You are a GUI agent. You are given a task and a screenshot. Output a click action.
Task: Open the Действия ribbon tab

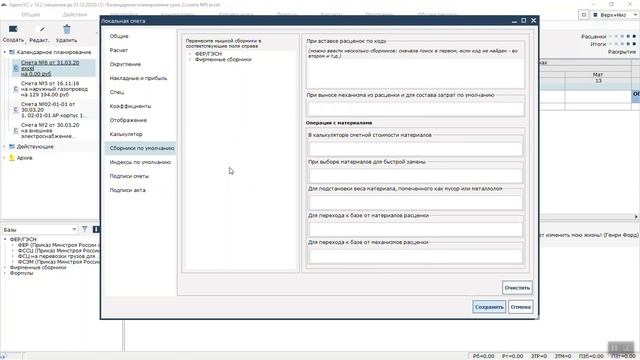75,15
